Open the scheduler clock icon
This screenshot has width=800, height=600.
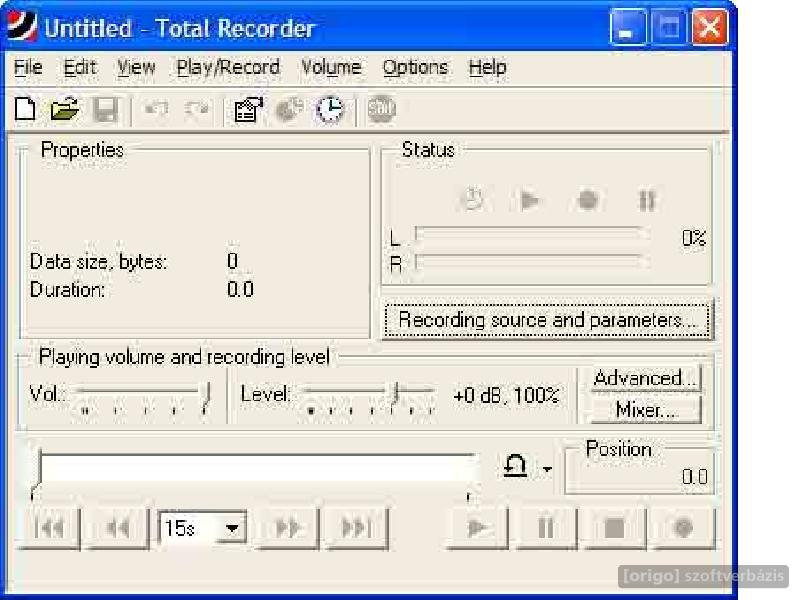(x=330, y=109)
